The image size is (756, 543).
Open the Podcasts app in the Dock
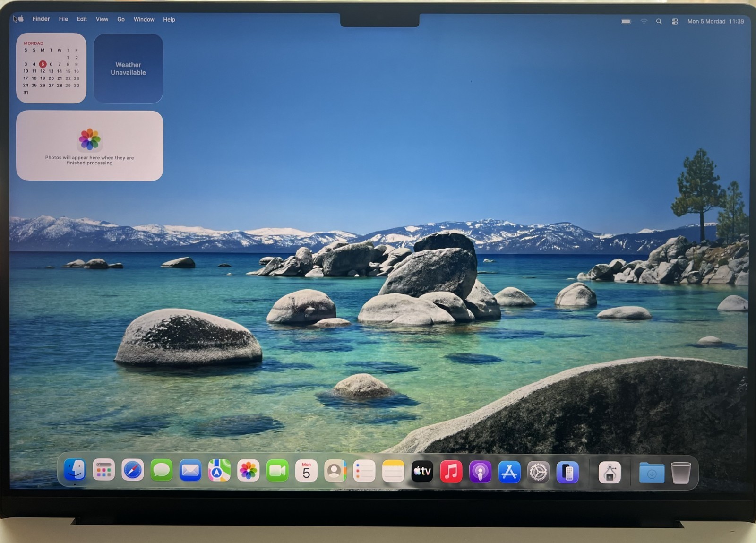(x=480, y=472)
